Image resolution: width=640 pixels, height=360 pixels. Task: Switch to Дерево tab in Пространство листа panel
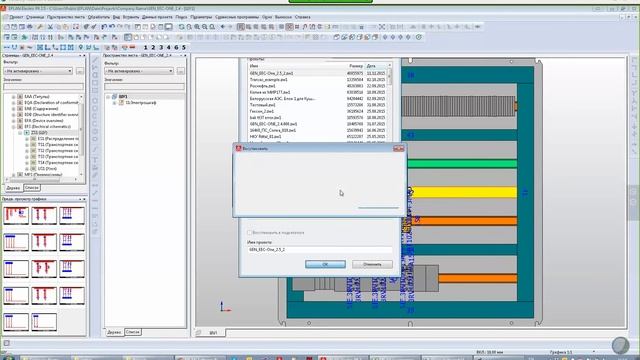click(x=114, y=332)
